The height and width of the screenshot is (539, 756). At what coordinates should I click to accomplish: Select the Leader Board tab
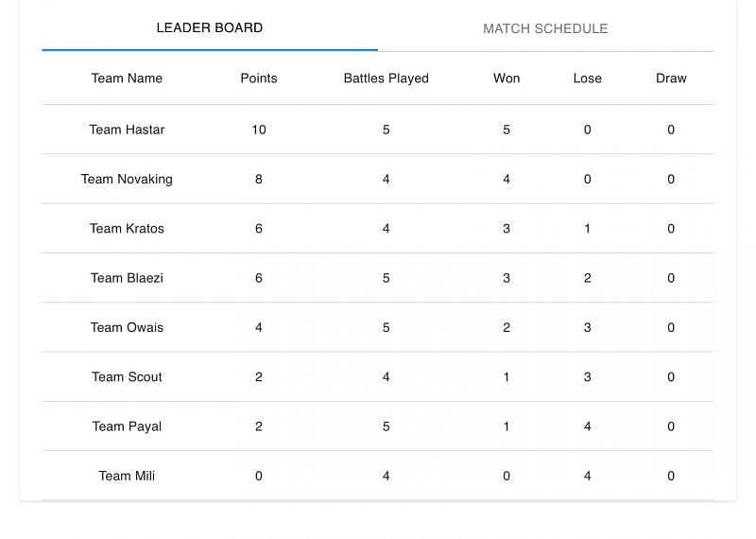point(210,27)
